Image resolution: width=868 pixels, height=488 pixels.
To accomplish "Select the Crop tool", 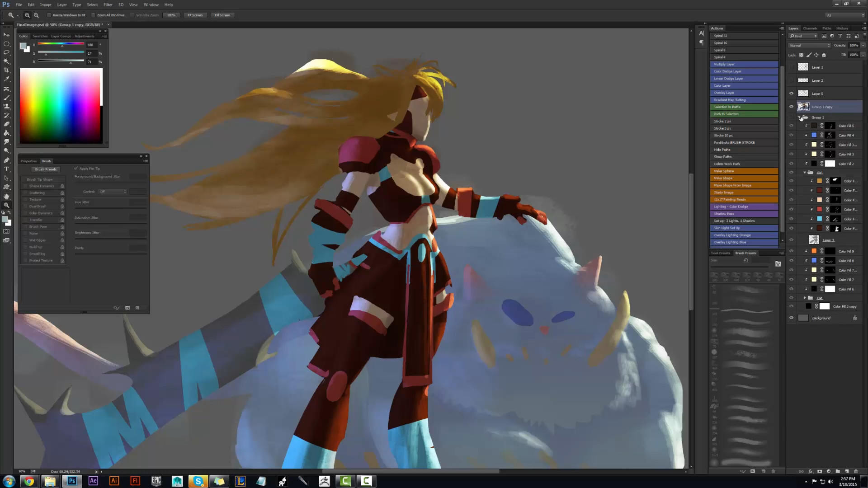I will point(6,70).
